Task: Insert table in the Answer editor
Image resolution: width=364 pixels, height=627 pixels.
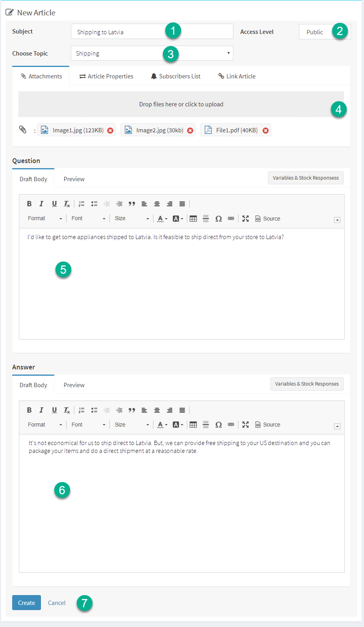Action: pyautogui.click(x=193, y=425)
